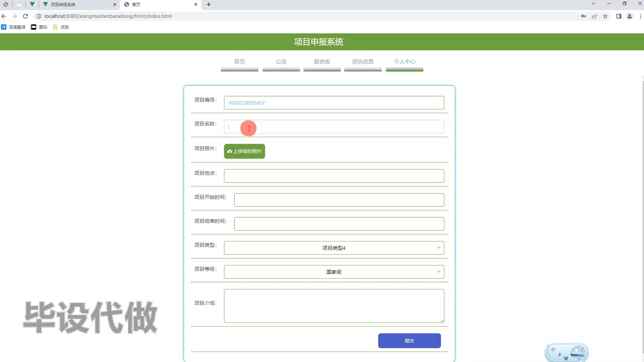Viewport: 644px width, 362px height.
Task: Click the 项目介绍 text area
Action: pos(334,306)
